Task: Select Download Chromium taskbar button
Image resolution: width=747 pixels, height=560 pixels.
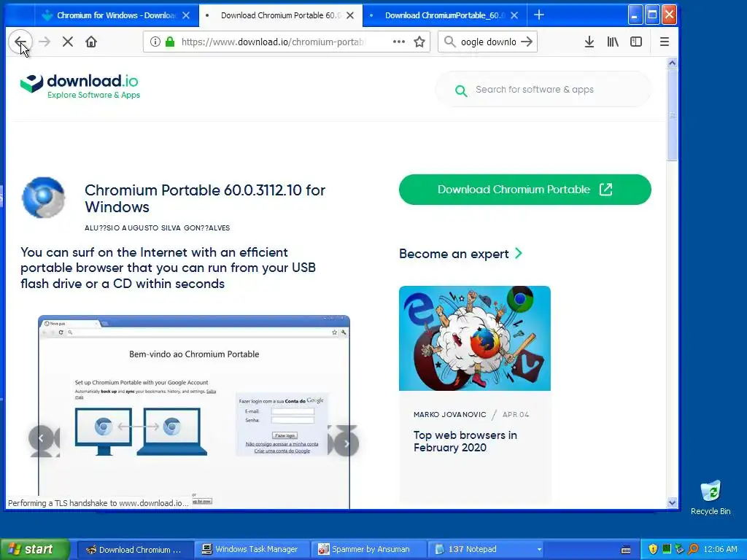Action: (134, 550)
